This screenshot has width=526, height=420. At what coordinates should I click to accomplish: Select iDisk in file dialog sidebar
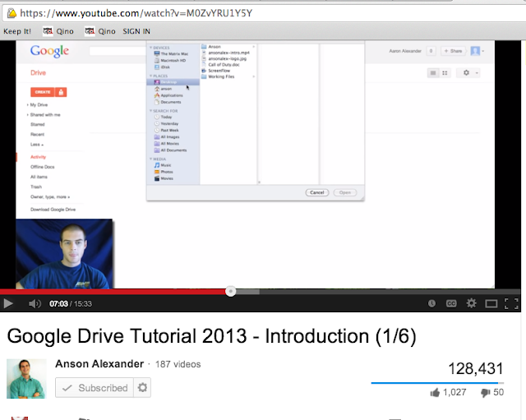coord(162,67)
